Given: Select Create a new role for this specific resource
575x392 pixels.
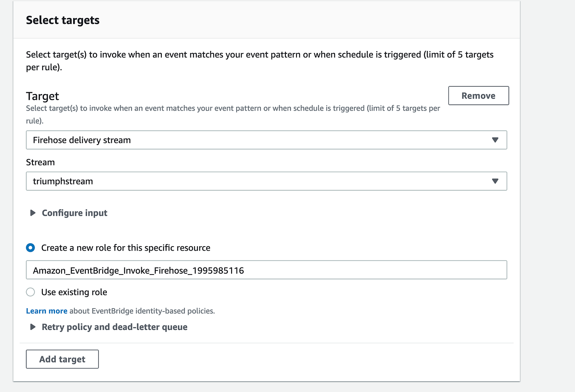Looking at the screenshot, I should pyautogui.click(x=125, y=247).
